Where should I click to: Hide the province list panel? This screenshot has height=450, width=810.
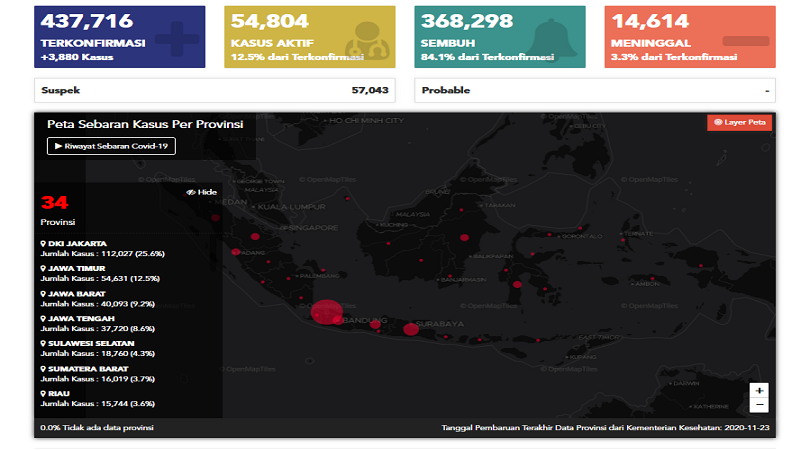[201, 192]
